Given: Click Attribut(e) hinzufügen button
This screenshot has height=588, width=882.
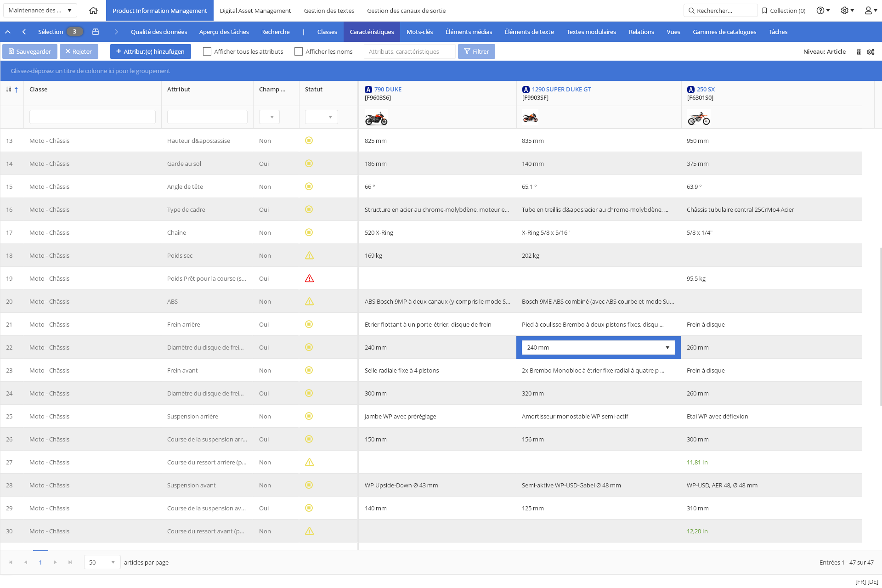Looking at the screenshot, I should click(150, 51).
